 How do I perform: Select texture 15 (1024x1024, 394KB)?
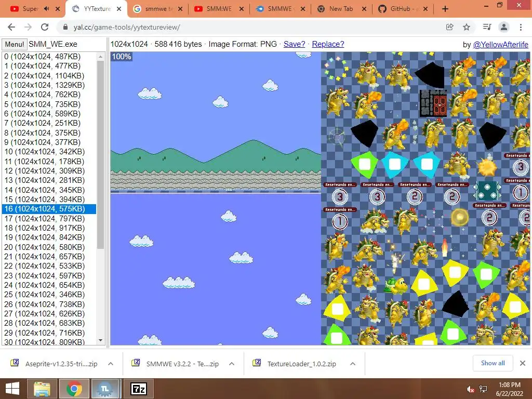tap(49, 199)
